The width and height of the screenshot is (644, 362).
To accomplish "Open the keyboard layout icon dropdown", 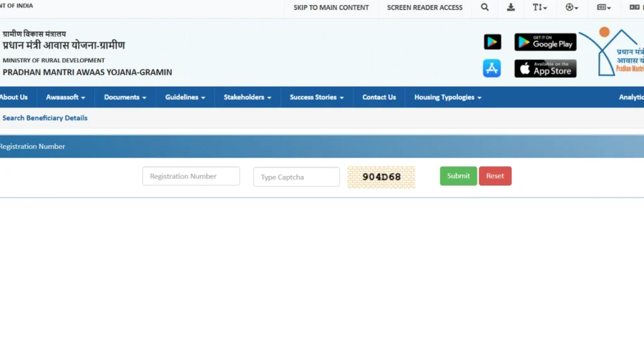I will point(604,8).
